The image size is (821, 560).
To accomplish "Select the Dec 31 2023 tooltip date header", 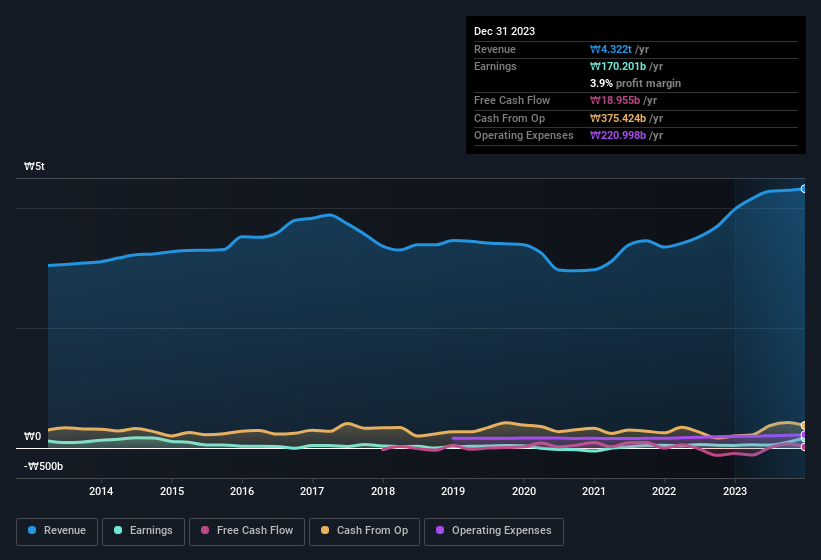I will (504, 31).
